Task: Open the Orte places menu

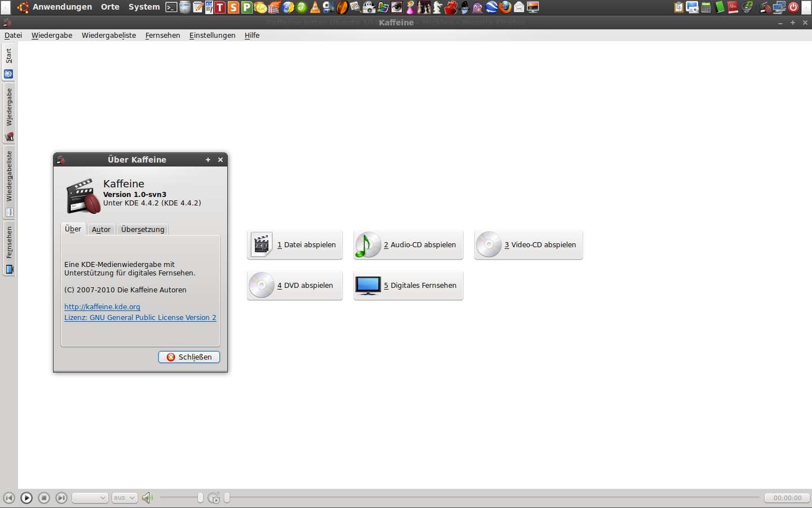Action: click(110, 7)
